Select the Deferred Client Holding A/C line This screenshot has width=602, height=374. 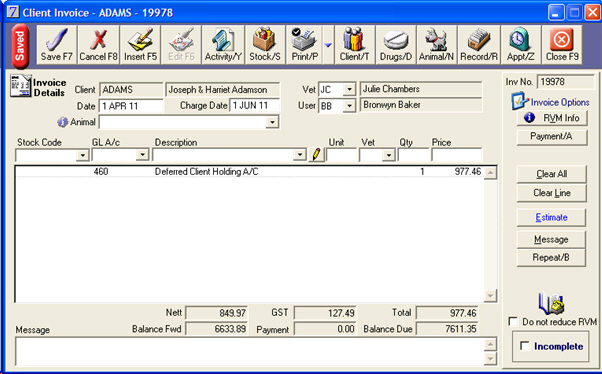tap(249, 172)
